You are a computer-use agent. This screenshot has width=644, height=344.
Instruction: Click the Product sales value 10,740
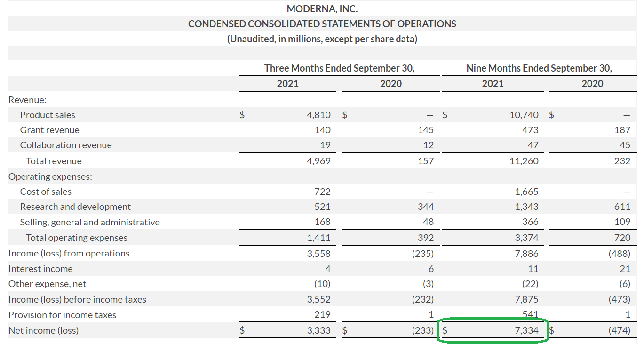click(524, 115)
